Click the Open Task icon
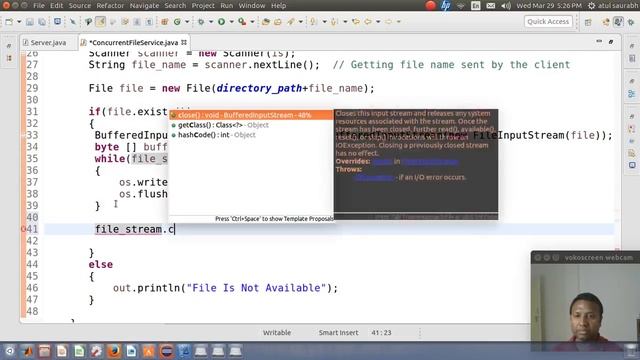The height and width of the screenshot is (360, 640). tap(278, 22)
